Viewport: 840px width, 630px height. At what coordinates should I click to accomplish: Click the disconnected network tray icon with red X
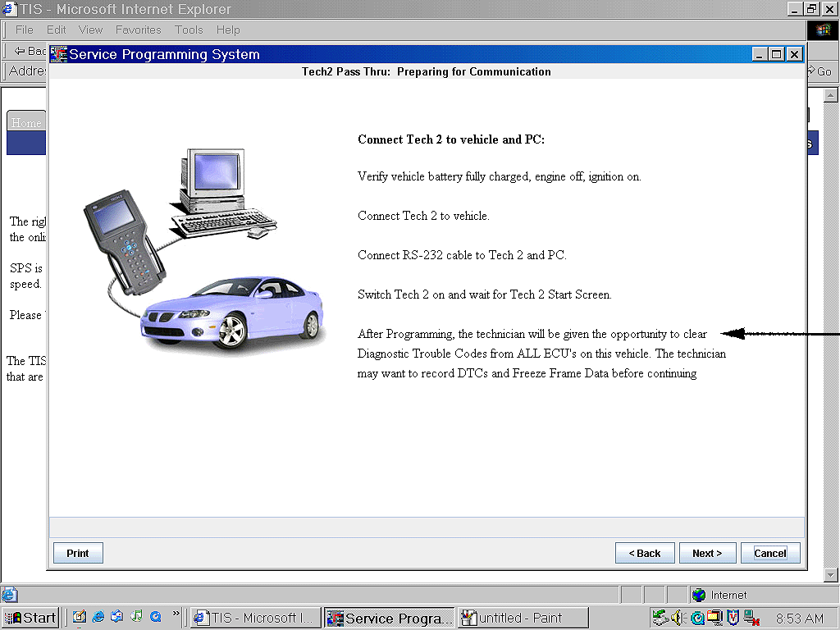pyautogui.click(x=751, y=618)
